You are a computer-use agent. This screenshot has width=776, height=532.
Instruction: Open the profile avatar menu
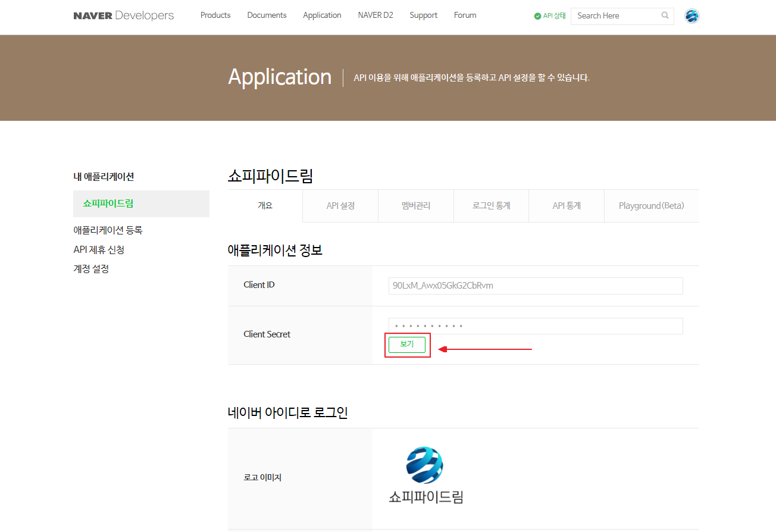pos(691,16)
